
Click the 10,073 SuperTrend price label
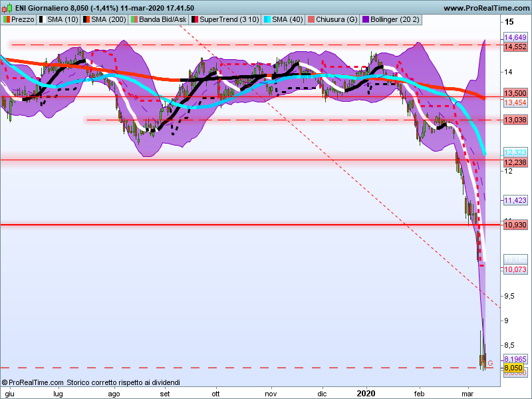[x=515, y=269]
